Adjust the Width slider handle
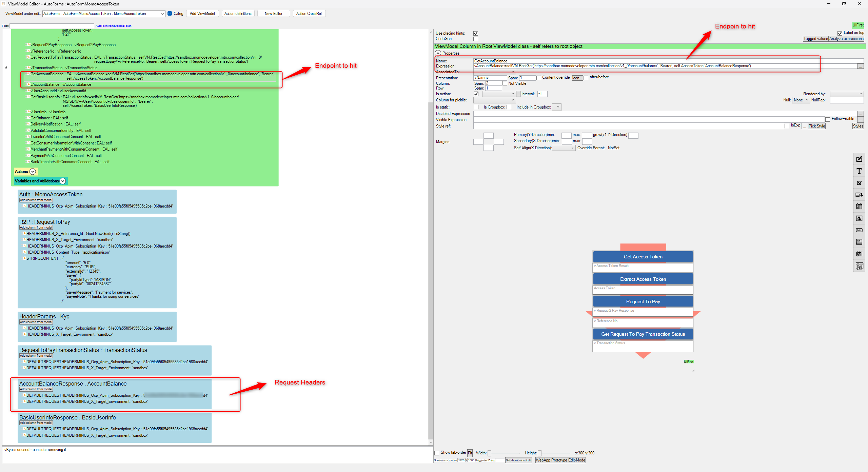 pos(489,453)
